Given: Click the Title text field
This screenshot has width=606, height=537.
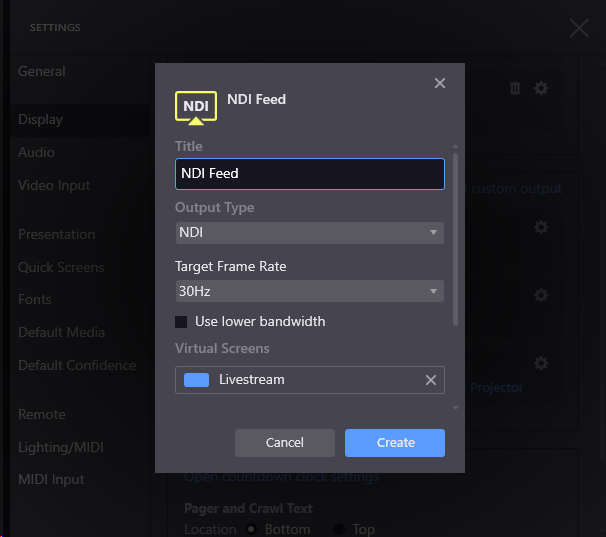Looking at the screenshot, I should coord(309,174).
